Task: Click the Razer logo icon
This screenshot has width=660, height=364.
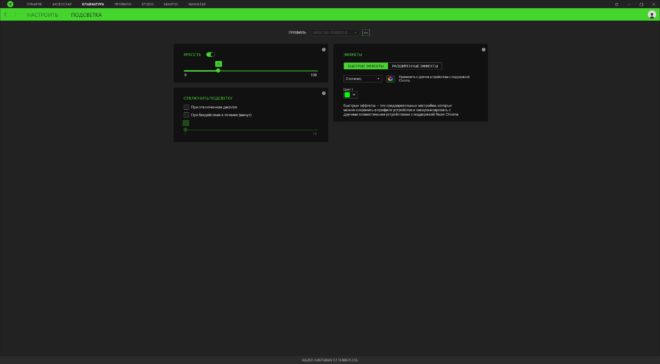Action: (x=10, y=4)
